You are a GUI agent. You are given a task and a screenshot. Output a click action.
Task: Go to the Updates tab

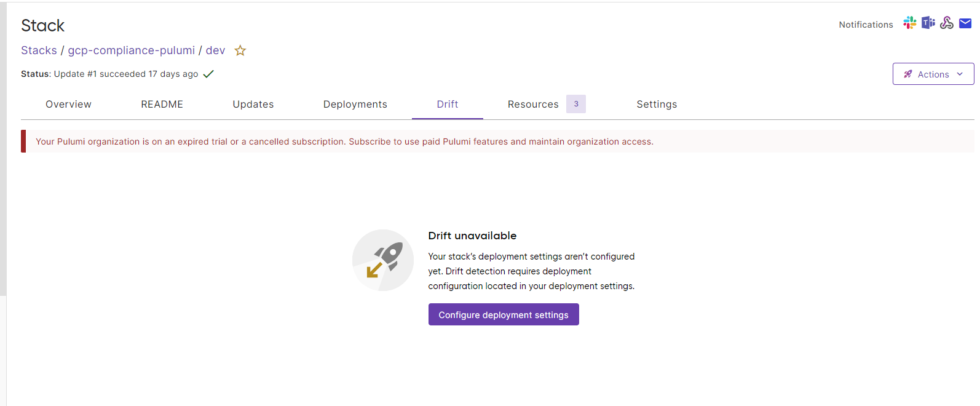click(253, 104)
